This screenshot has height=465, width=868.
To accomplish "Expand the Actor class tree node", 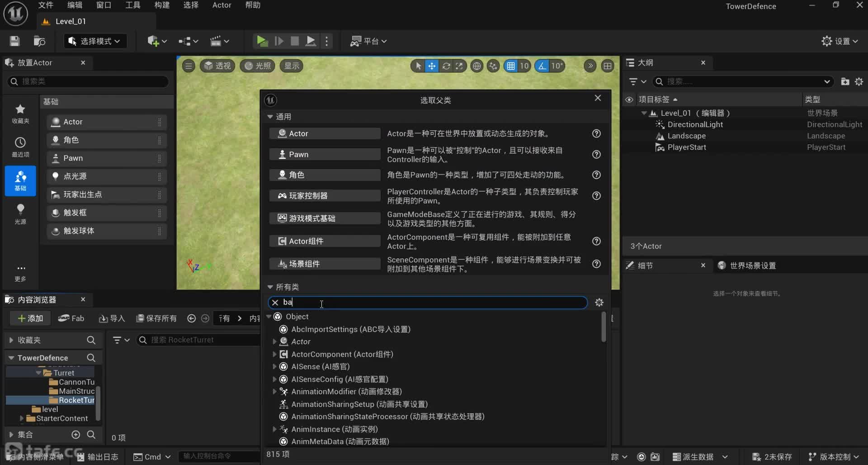I will [274, 342].
